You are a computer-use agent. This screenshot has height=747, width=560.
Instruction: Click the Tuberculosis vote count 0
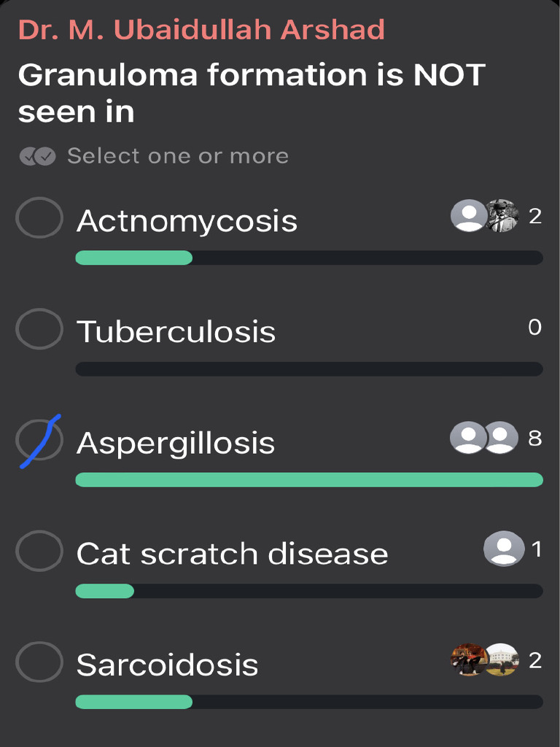(x=534, y=328)
